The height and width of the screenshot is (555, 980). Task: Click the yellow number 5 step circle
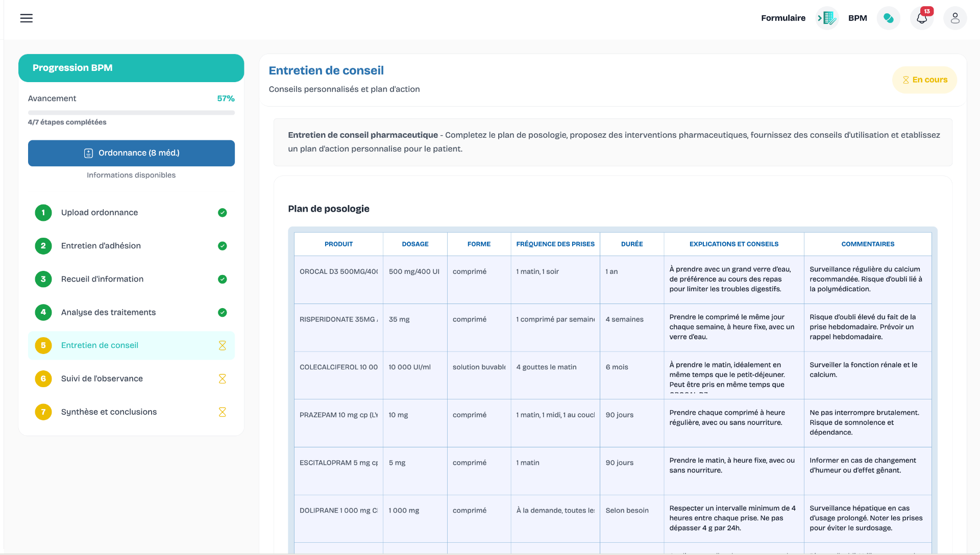click(x=43, y=345)
